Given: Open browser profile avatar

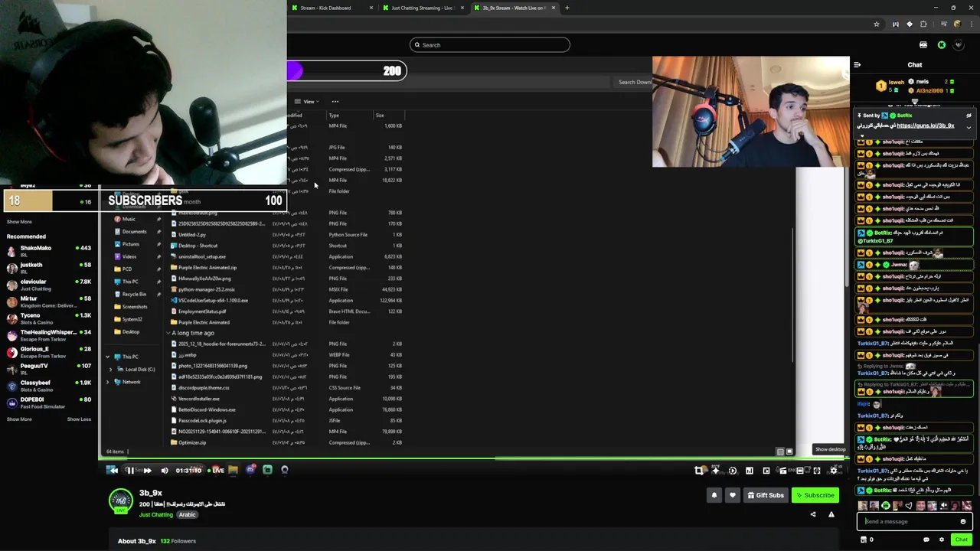Looking at the screenshot, I should [x=957, y=24].
